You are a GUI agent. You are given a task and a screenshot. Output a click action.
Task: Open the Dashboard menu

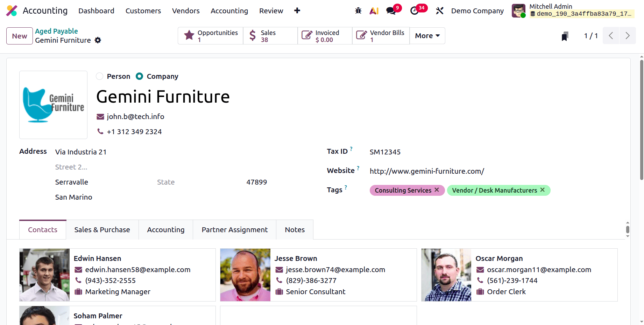(x=96, y=11)
